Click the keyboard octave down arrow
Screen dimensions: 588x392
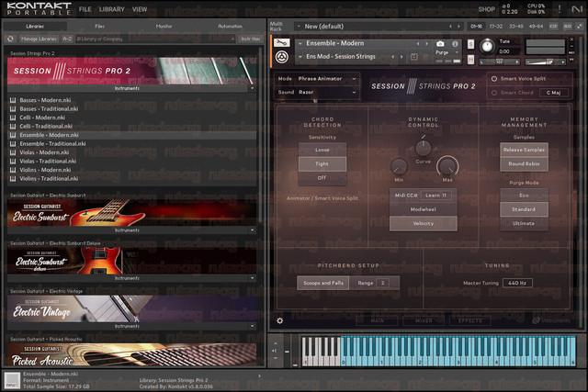click(x=276, y=358)
